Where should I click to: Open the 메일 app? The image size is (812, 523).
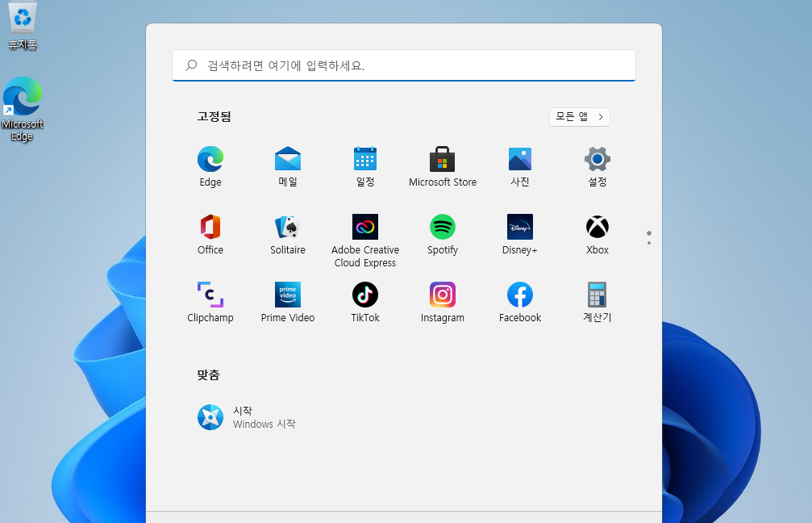click(x=287, y=166)
